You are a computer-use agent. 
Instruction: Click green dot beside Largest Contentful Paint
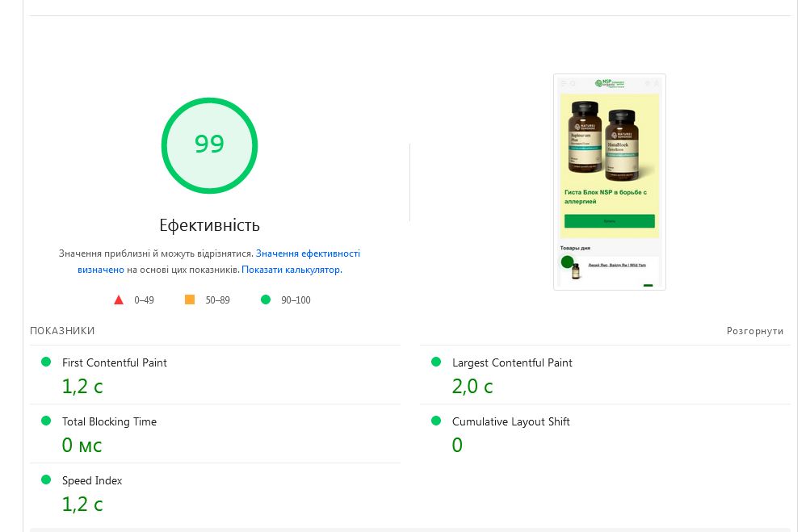[436, 362]
